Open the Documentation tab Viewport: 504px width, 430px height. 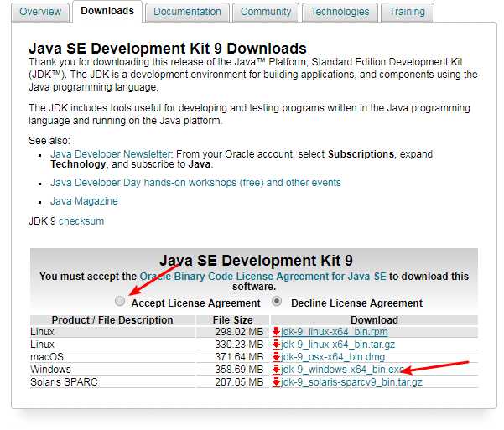187,12
